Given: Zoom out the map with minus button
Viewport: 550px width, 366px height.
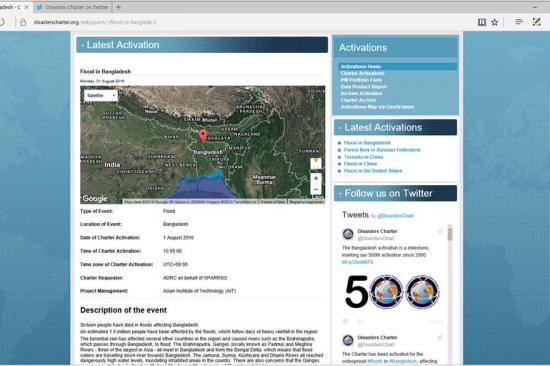Looking at the screenshot, I should pos(316,189).
